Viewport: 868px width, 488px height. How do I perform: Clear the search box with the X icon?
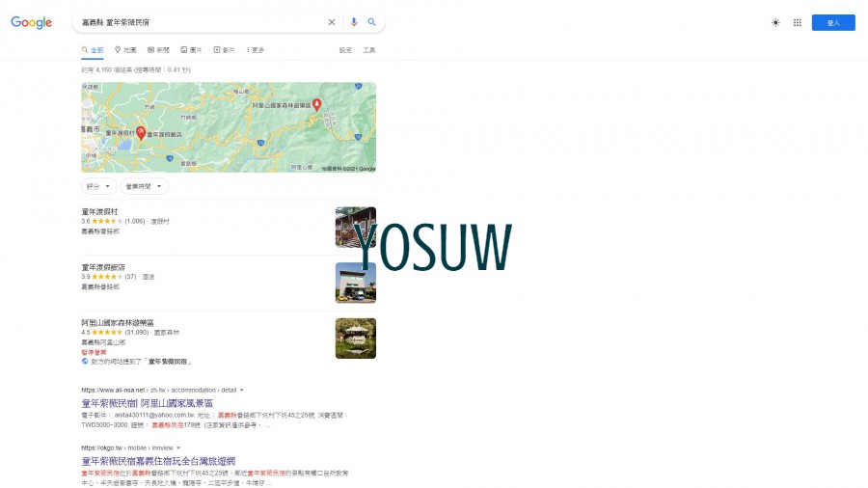(x=332, y=22)
